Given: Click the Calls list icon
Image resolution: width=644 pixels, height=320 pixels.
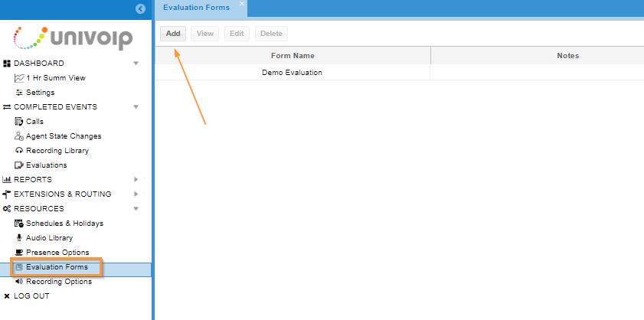Looking at the screenshot, I should [19, 121].
